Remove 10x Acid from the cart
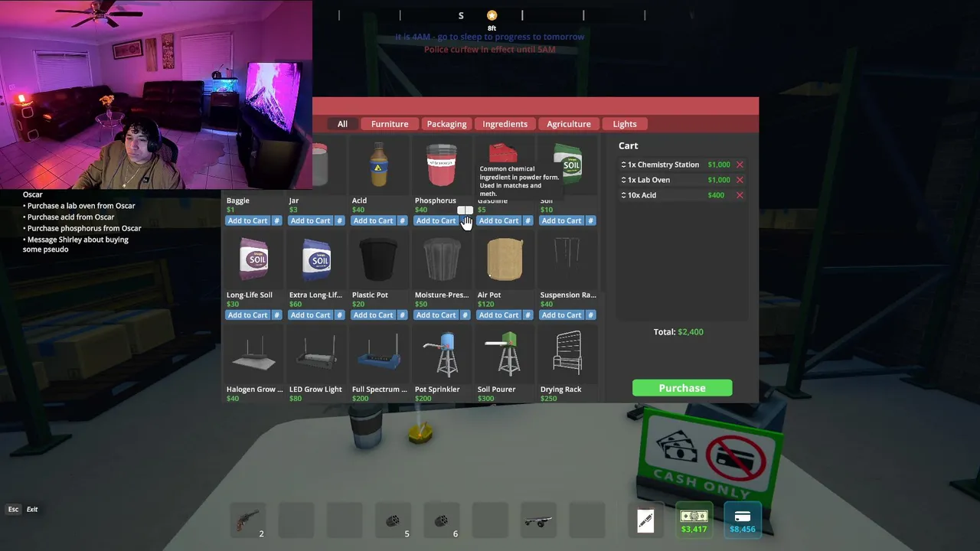980x551 pixels. (740, 195)
